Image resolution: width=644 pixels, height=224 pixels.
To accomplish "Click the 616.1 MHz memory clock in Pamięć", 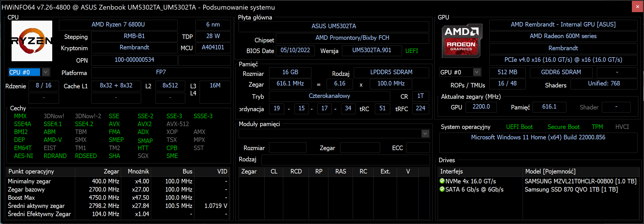I will click(x=290, y=84).
